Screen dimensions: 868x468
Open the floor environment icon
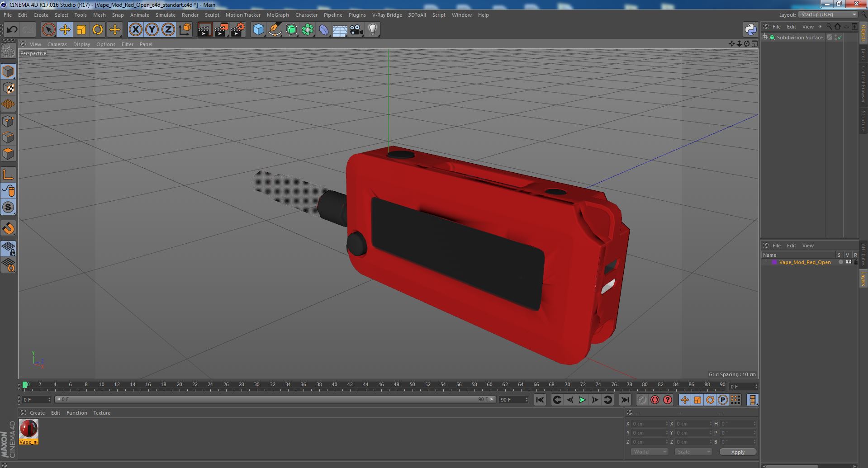click(340, 30)
